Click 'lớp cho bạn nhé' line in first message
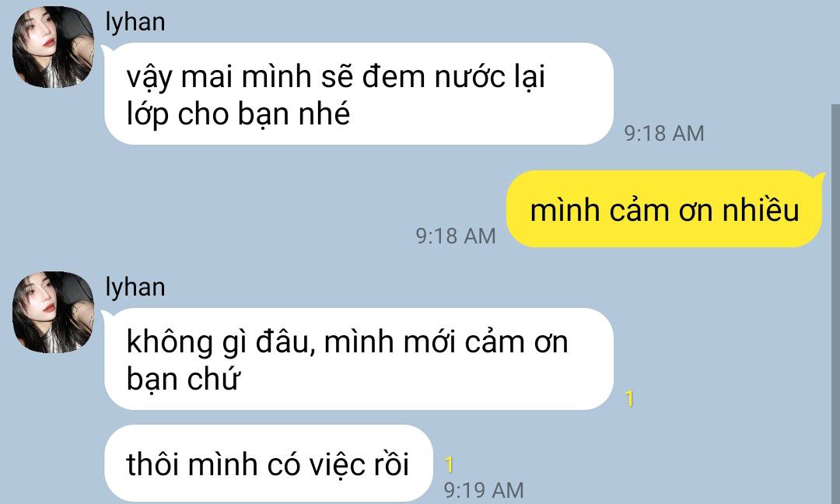The height and width of the screenshot is (504, 840). (x=238, y=114)
